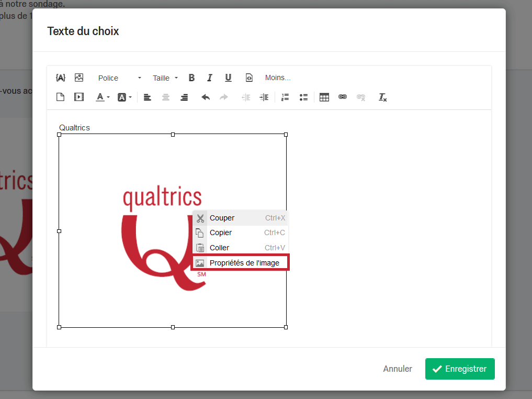The width and height of the screenshot is (532, 399).
Task: Redo the last action
Action: [224, 97]
